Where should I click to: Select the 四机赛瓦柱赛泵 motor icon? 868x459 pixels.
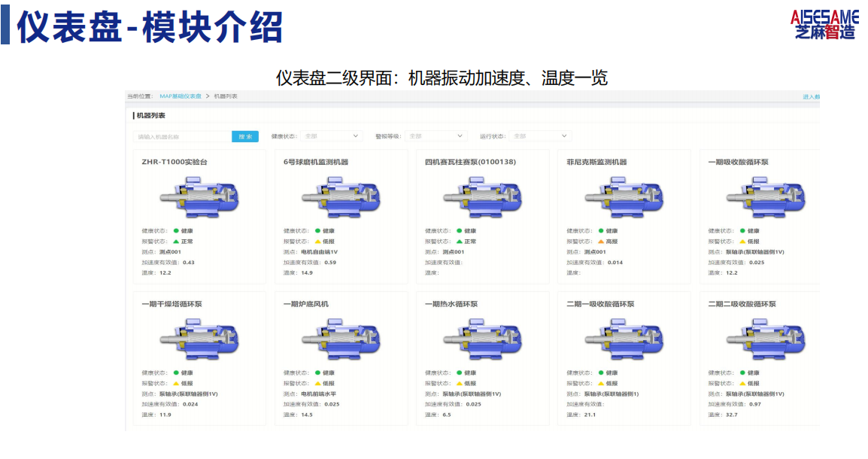point(483,196)
